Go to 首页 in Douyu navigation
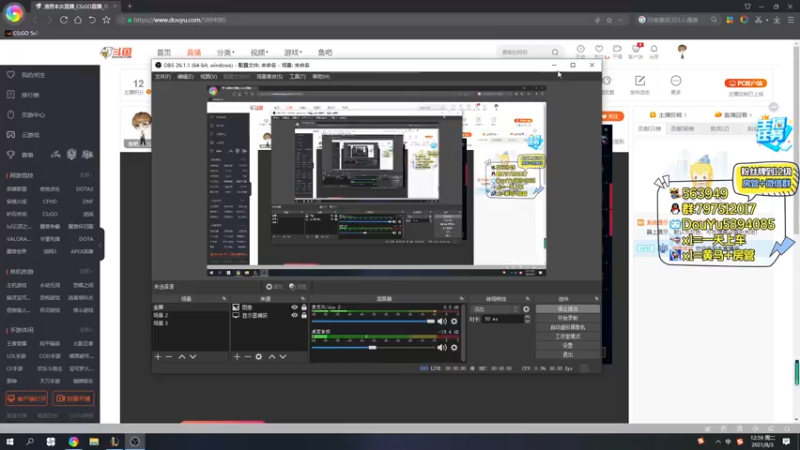The height and width of the screenshot is (450, 800). pos(164,52)
